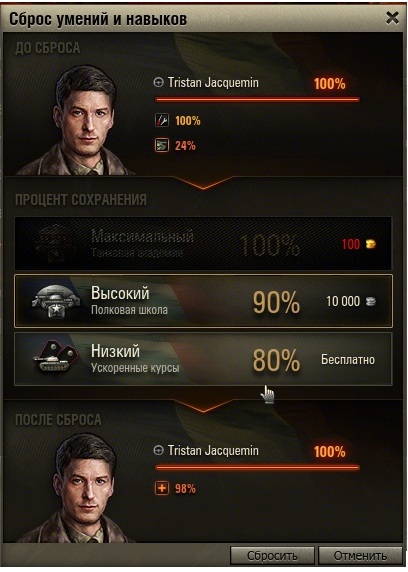Screen dimensions: 408x572
Task: Click the camouflage skill icon at 24%
Action: click(x=162, y=146)
